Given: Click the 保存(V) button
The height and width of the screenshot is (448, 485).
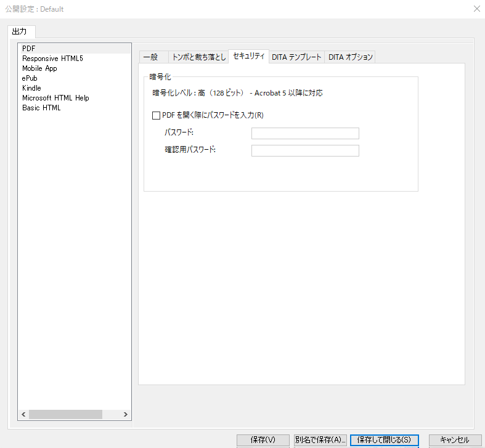Looking at the screenshot, I should pyautogui.click(x=263, y=440).
